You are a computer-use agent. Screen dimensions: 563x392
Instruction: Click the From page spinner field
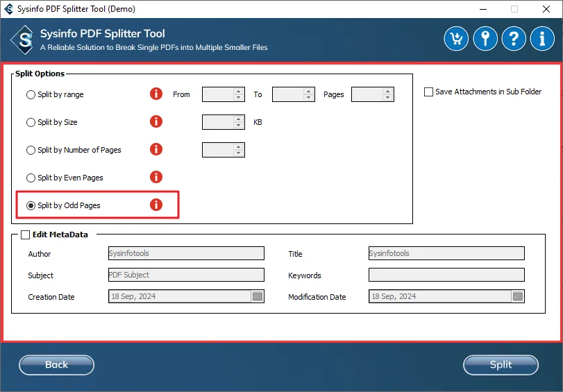(x=218, y=94)
